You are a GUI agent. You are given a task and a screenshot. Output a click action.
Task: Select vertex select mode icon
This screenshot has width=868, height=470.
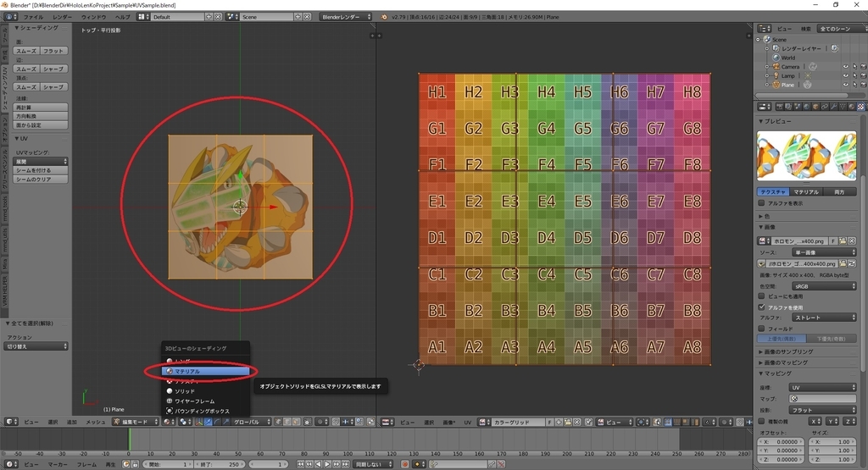tap(279, 422)
